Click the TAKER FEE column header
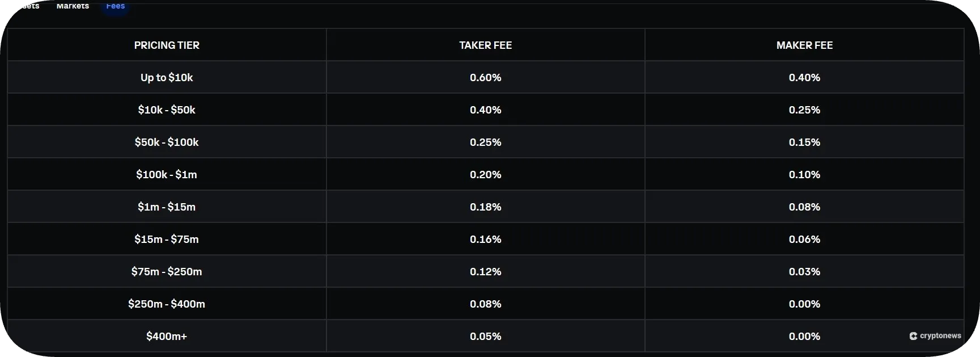Image resolution: width=980 pixels, height=357 pixels. [x=485, y=45]
